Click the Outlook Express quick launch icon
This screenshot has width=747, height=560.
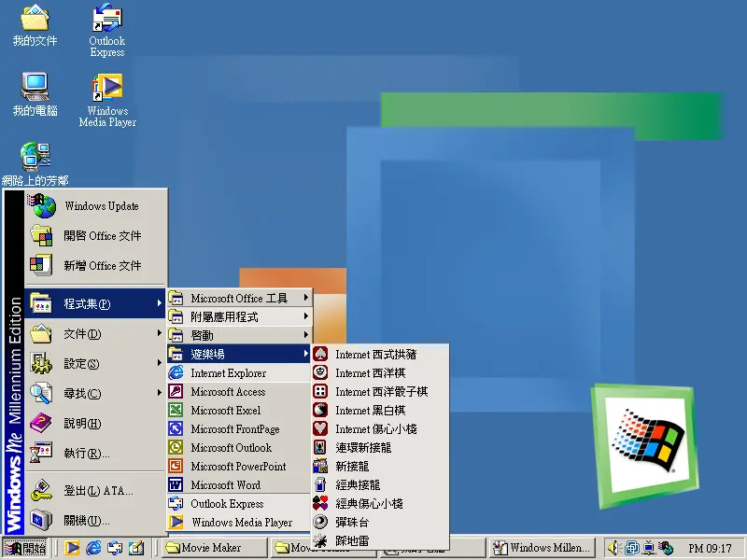tap(114, 548)
